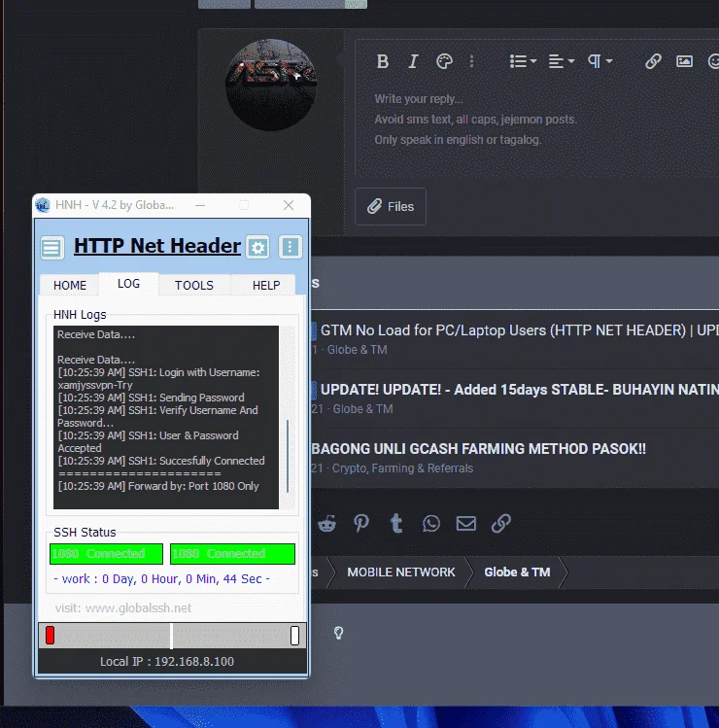This screenshot has height=728, width=719.
Task: Insert image icon in reply editor
Action: click(x=684, y=61)
